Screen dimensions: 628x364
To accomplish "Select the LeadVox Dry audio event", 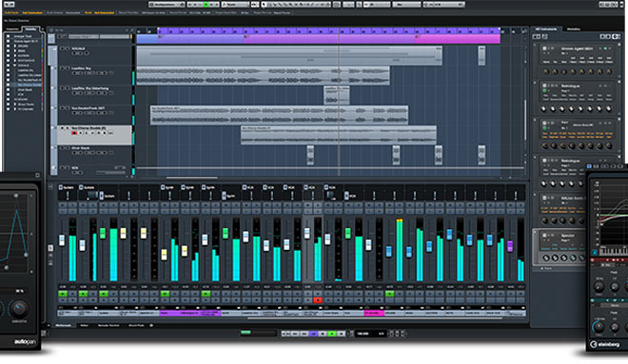I will click(264, 76).
